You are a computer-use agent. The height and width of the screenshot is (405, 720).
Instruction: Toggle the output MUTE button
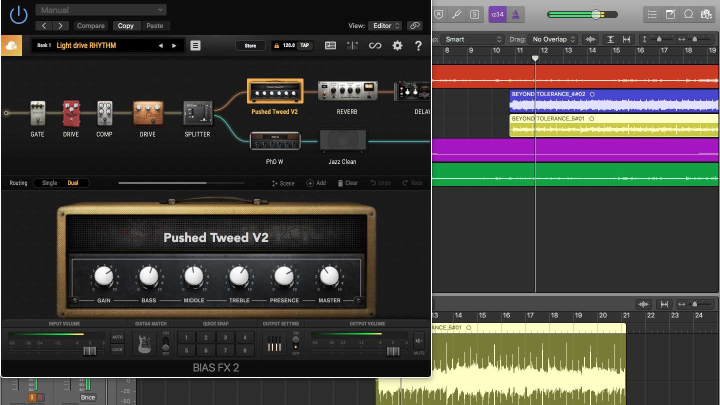pos(419,343)
